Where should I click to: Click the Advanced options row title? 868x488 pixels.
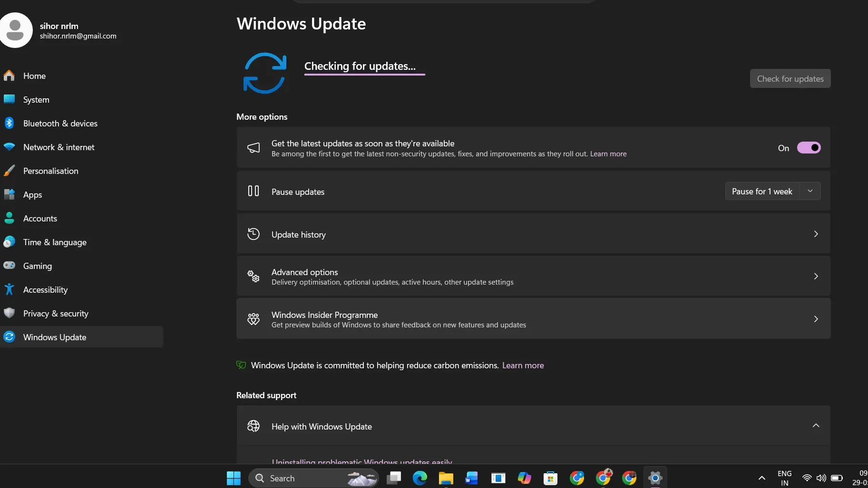coord(304,272)
